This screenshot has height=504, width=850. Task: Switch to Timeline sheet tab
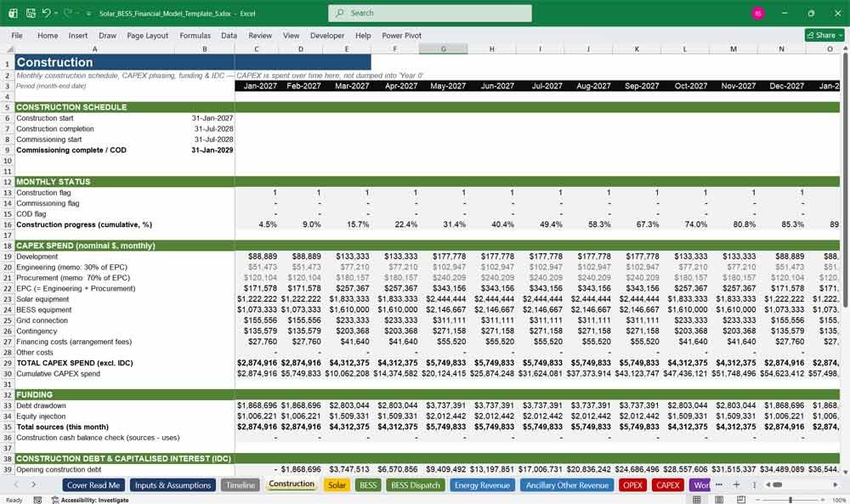[241, 485]
